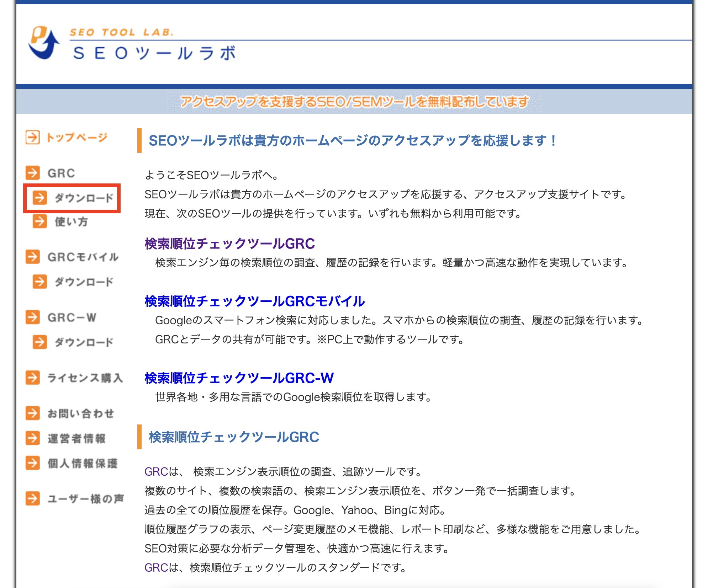The height and width of the screenshot is (588, 708).
Task: Click GRC link in 'スタンダードです' sentence
Action: tap(156, 567)
